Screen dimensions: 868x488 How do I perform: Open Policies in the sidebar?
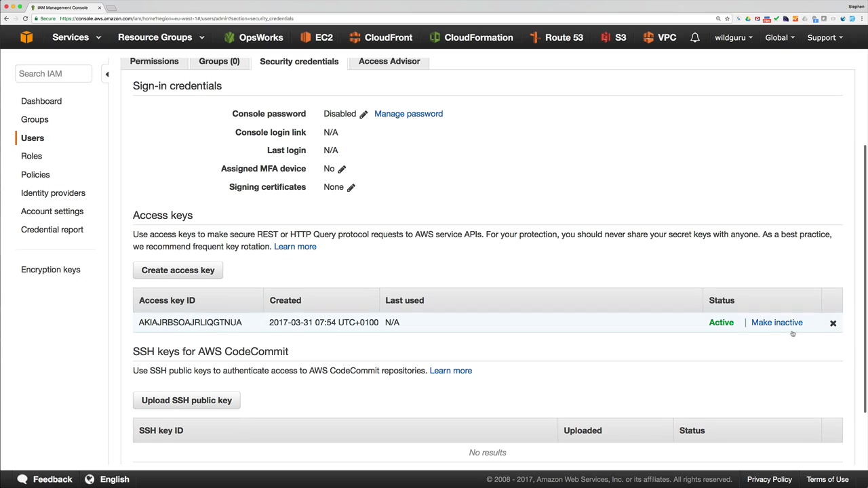(35, 175)
